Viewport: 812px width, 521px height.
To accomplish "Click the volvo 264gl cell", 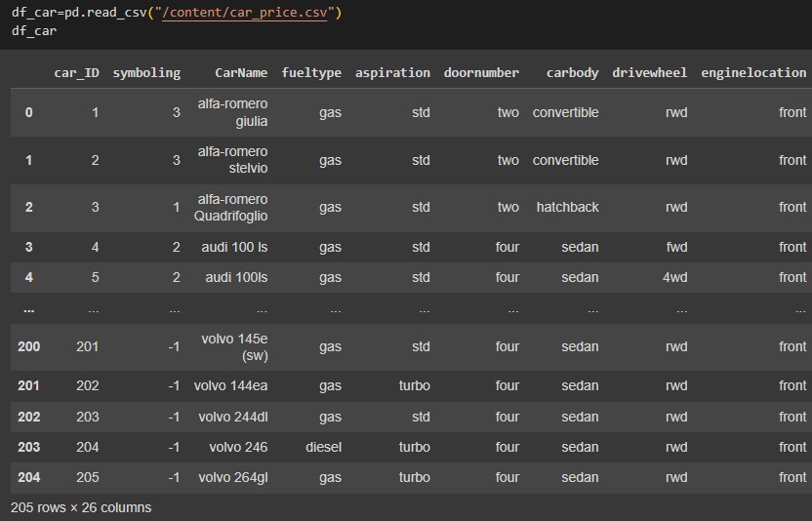I will pos(233,477).
